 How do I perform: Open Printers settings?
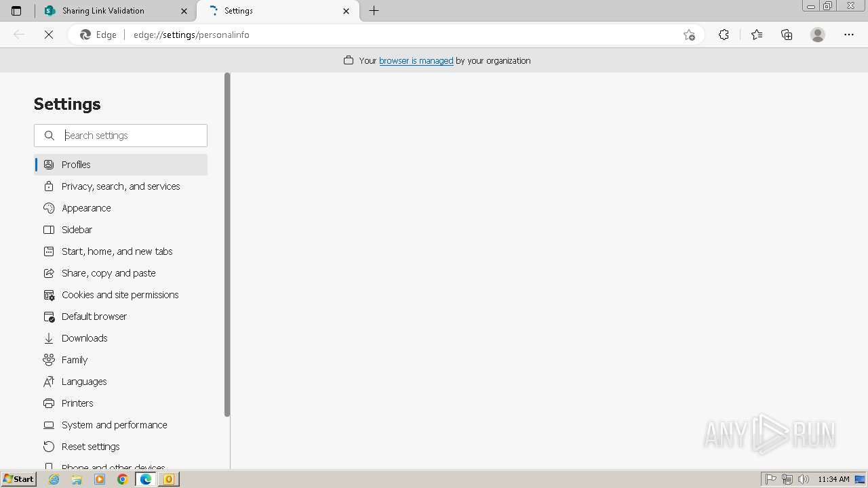pyautogui.click(x=121, y=403)
